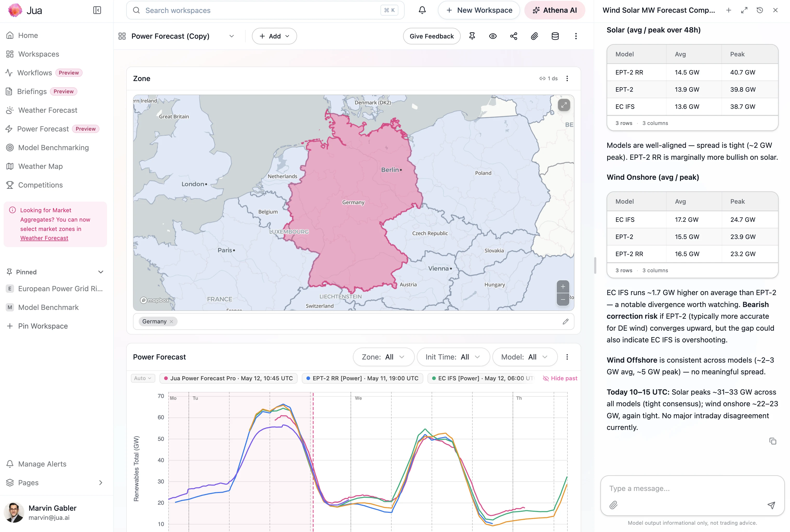Image resolution: width=790 pixels, height=532 pixels.
Task: Toggle EC IFS [Power] series
Action: tap(481, 378)
